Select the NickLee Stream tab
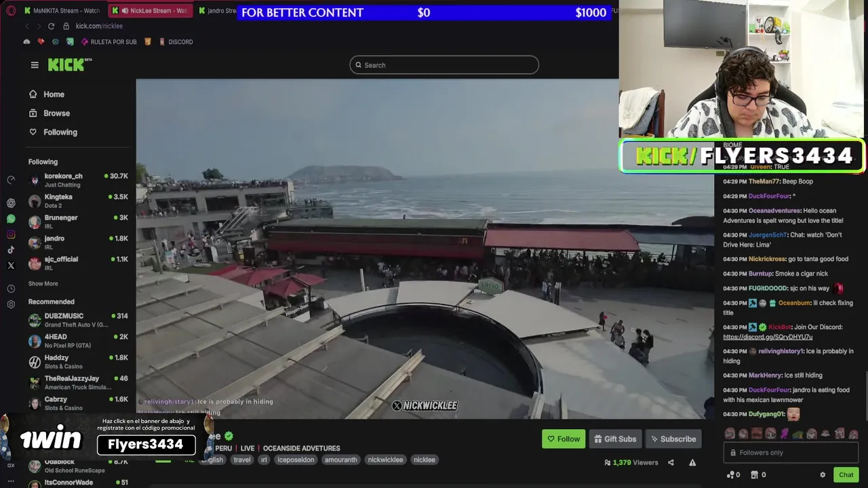 [x=149, y=11]
